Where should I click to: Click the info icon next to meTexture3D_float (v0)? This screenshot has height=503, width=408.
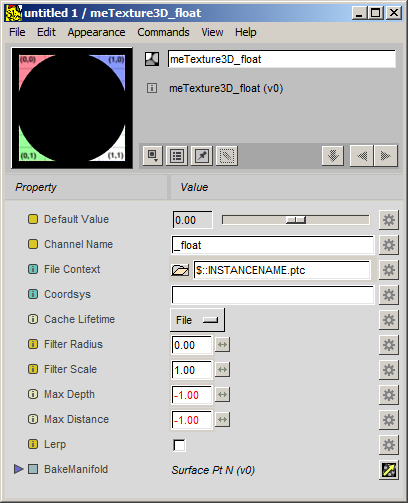[x=152, y=88]
